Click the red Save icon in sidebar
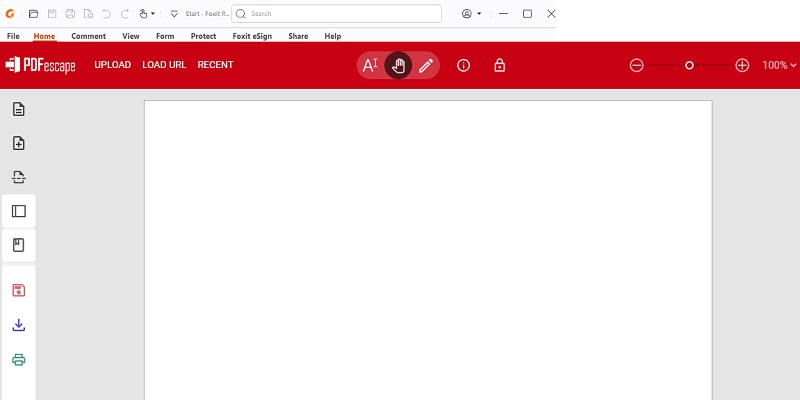Image resolution: width=800 pixels, height=400 pixels. tap(19, 291)
